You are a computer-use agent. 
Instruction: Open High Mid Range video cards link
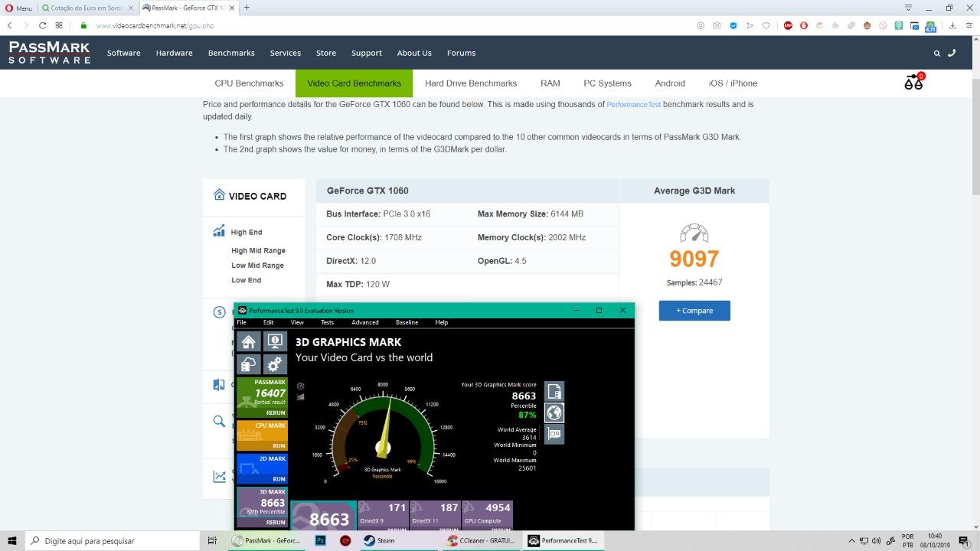(258, 250)
